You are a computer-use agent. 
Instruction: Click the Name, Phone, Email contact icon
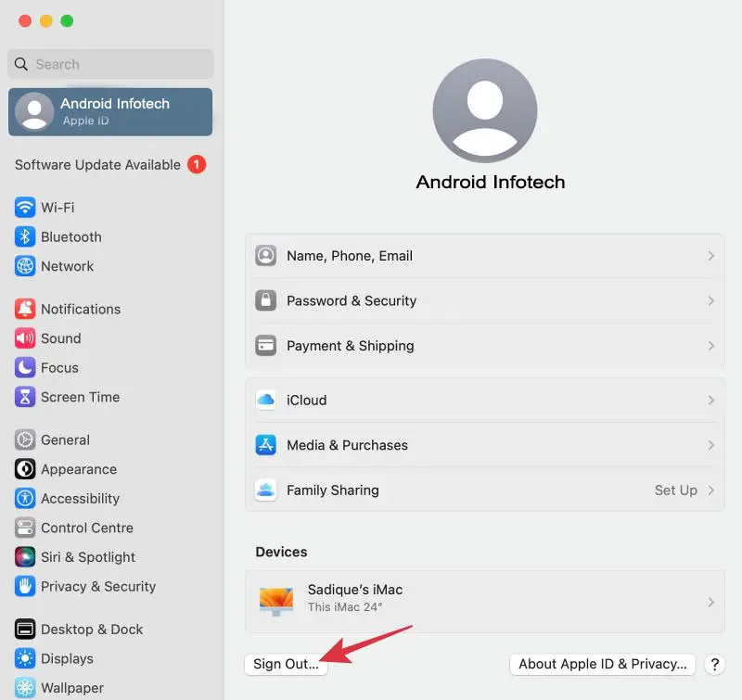(266, 256)
